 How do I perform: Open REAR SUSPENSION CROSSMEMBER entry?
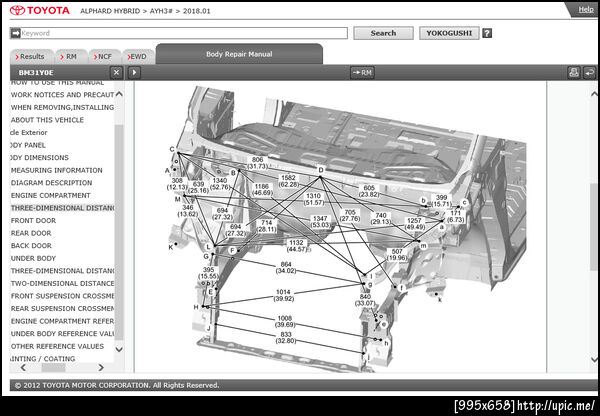pyautogui.click(x=62, y=308)
